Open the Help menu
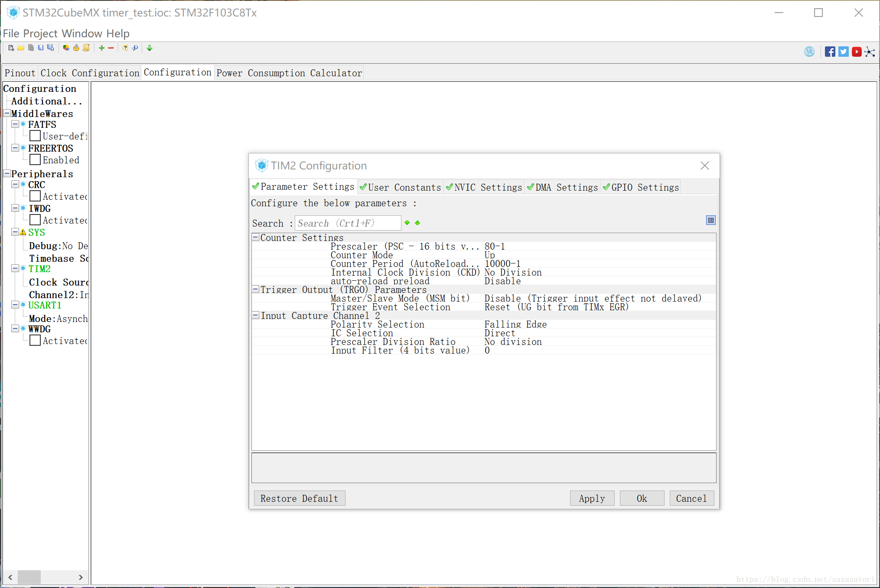880x588 pixels. tap(118, 33)
